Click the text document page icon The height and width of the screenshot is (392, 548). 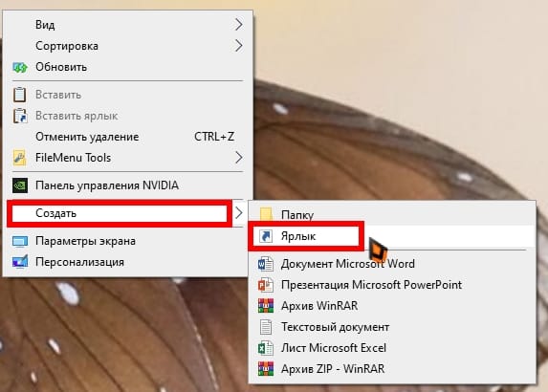click(x=266, y=327)
